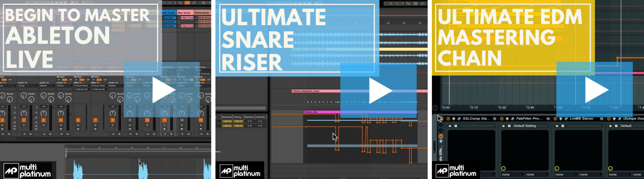Viewport: 644px width, 179px height.
Task: Click the wrench icon on iZotope Ozone
Action: [x=619, y=119]
